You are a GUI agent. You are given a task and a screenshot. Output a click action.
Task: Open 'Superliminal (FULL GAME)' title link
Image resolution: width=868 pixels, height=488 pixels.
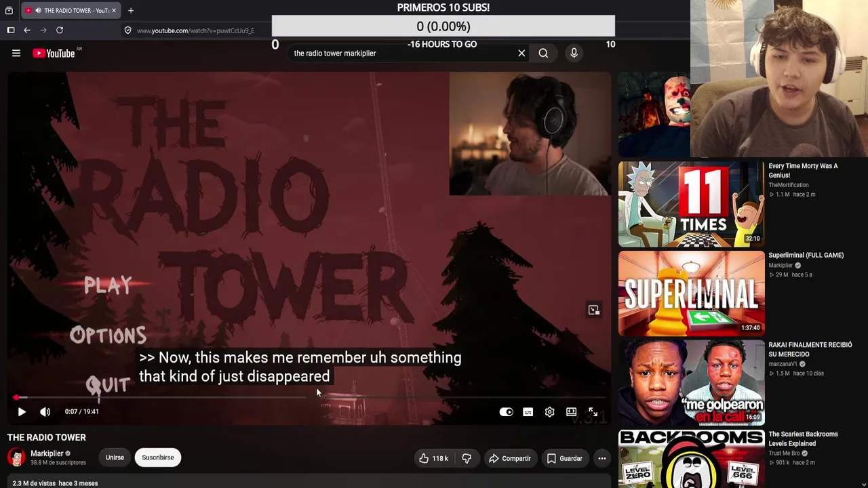point(806,256)
